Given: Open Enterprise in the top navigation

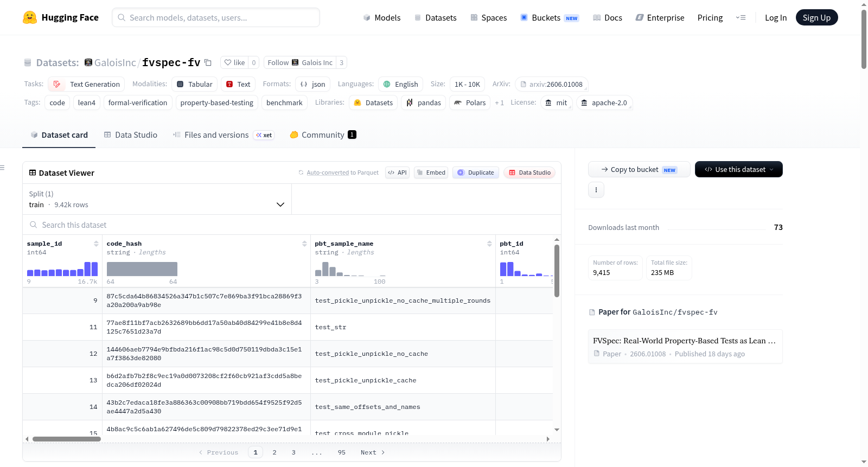Looking at the screenshot, I should click(660, 17).
